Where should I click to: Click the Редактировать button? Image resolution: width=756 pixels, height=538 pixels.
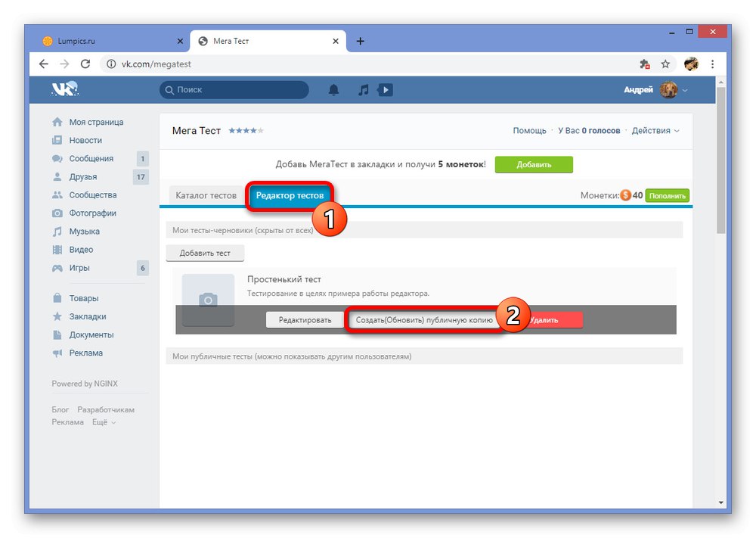pyautogui.click(x=305, y=320)
